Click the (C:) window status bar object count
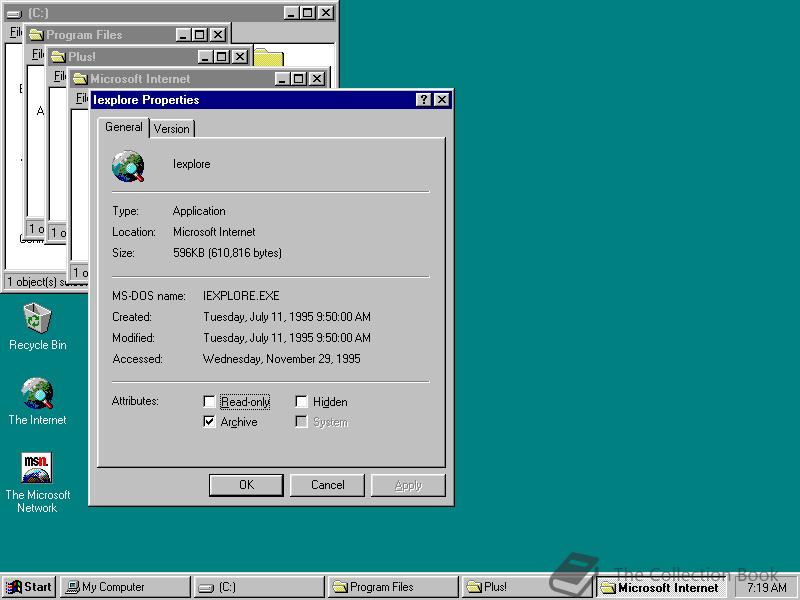 pos(46,282)
